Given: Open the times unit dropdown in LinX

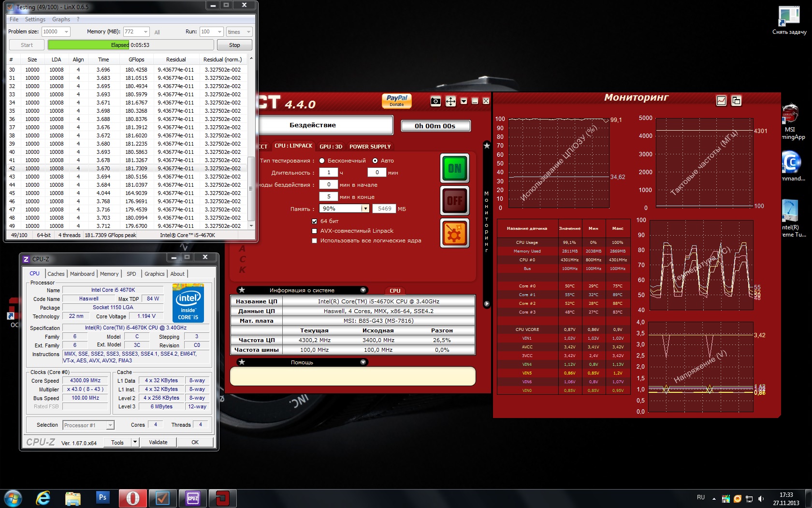Looking at the screenshot, I should pyautogui.click(x=239, y=32).
